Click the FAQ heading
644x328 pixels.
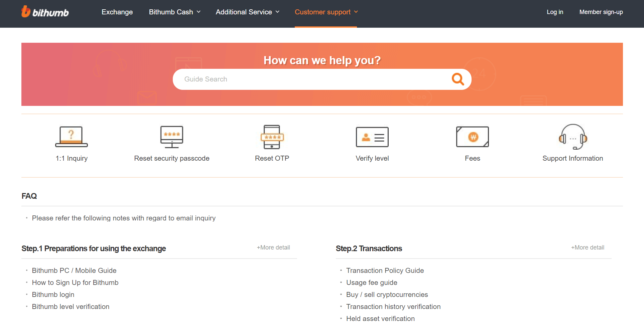[29, 196]
